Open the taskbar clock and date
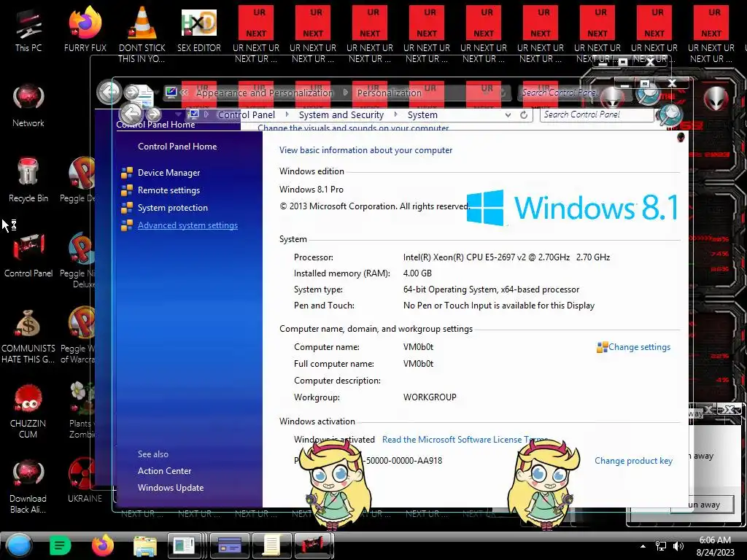Image resolution: width=747 pixels, height=560 pixels. coord(715,546)
